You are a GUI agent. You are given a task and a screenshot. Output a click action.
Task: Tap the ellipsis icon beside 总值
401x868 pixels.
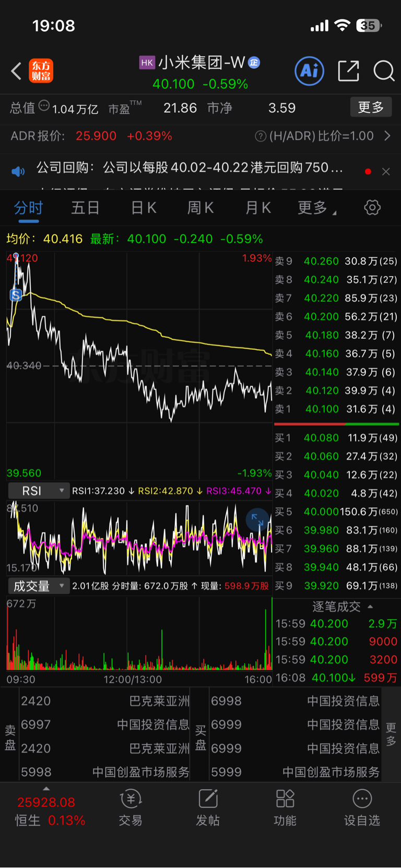(x=44, y=105)
